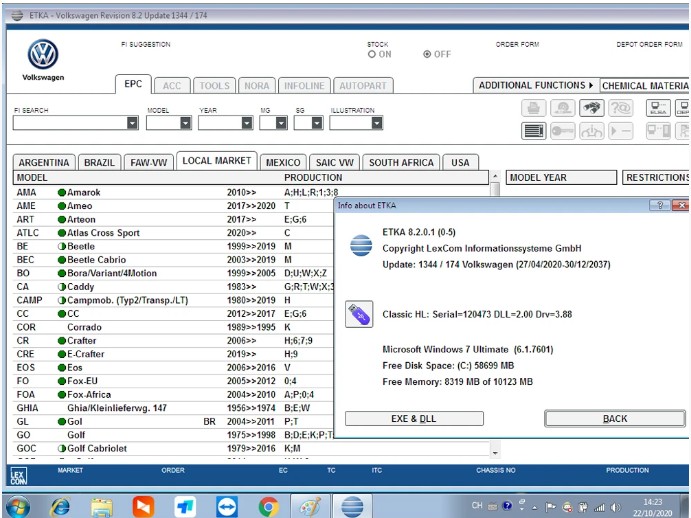Open the ILLUSTRATION dropdown
Image resolution: width=691 pixels, height=518 pixels.
pos(377,123)
